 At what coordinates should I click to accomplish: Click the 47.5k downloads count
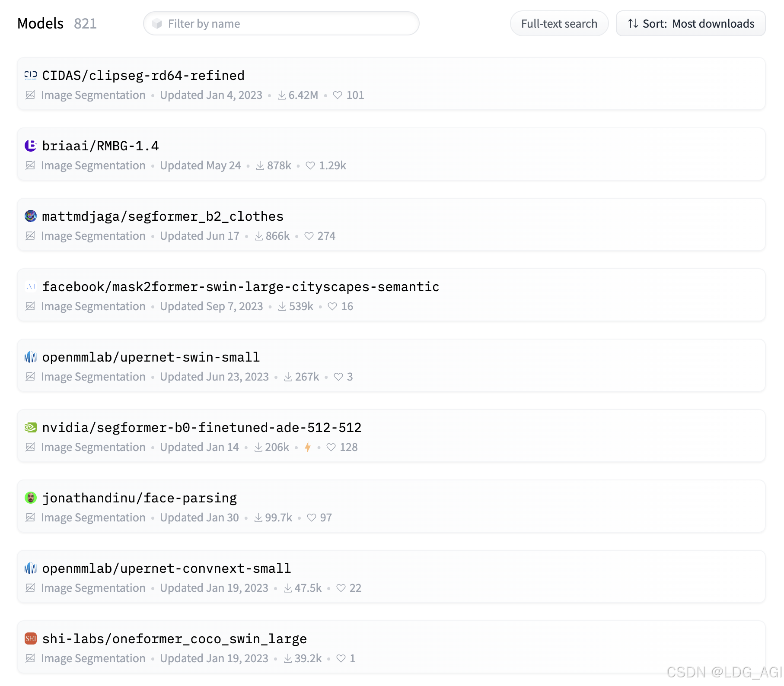pyautogui.click(x=308, y=588)
